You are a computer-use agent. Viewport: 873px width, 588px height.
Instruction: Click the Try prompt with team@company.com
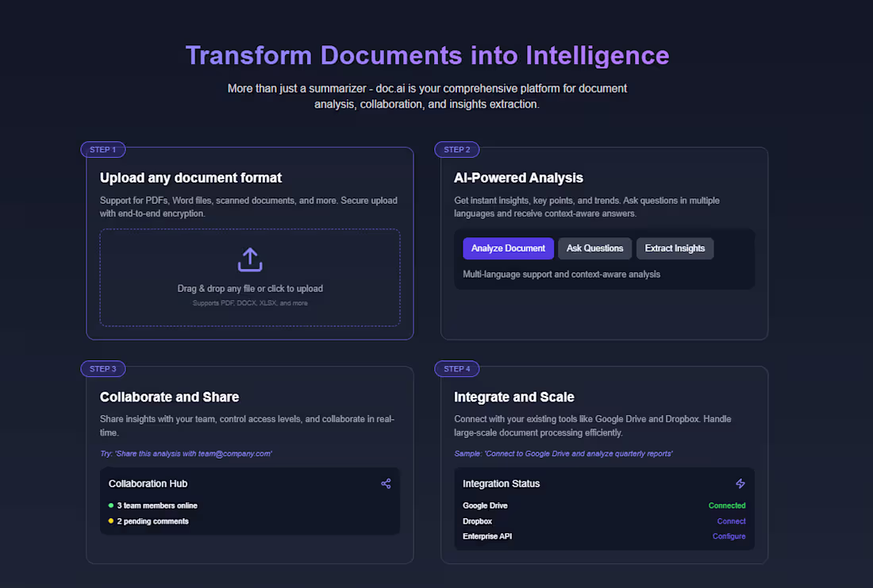pos(186,453)
